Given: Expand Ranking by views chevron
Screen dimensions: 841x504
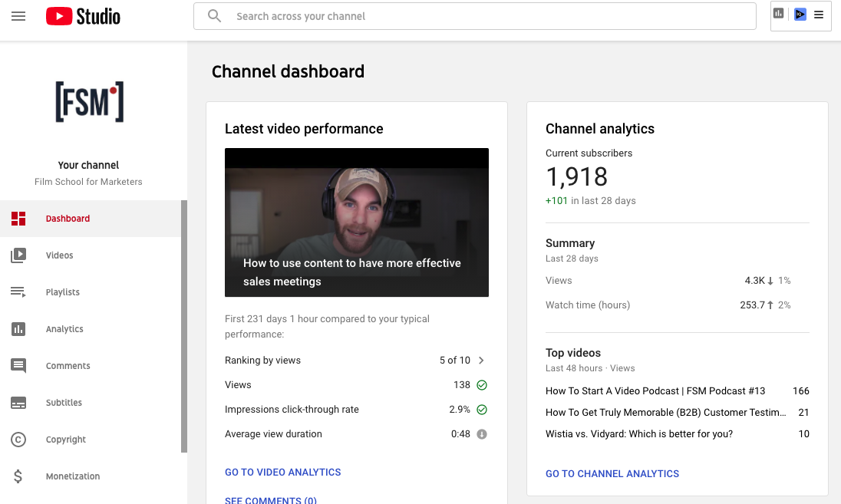Looking at the screenshot, I should [481, 361].
